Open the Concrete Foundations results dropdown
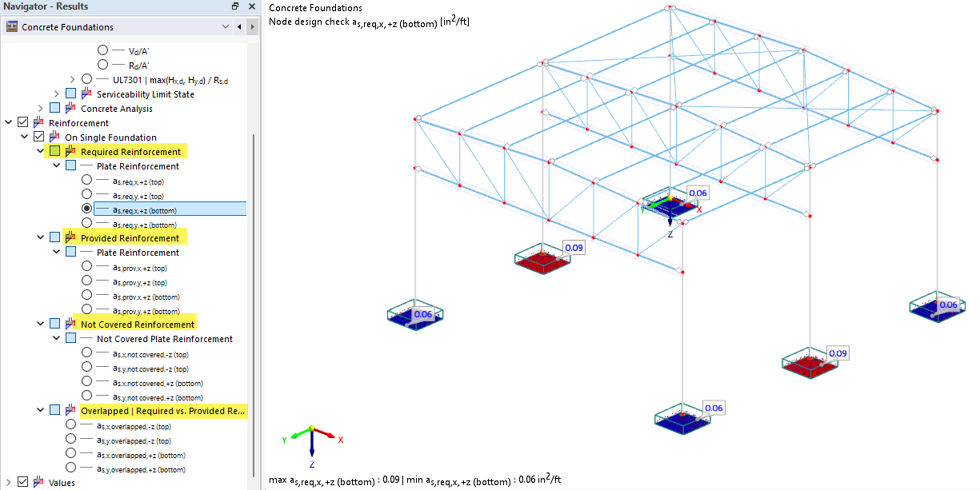Viewport: 980px width, 490px height. coord(225,27)
